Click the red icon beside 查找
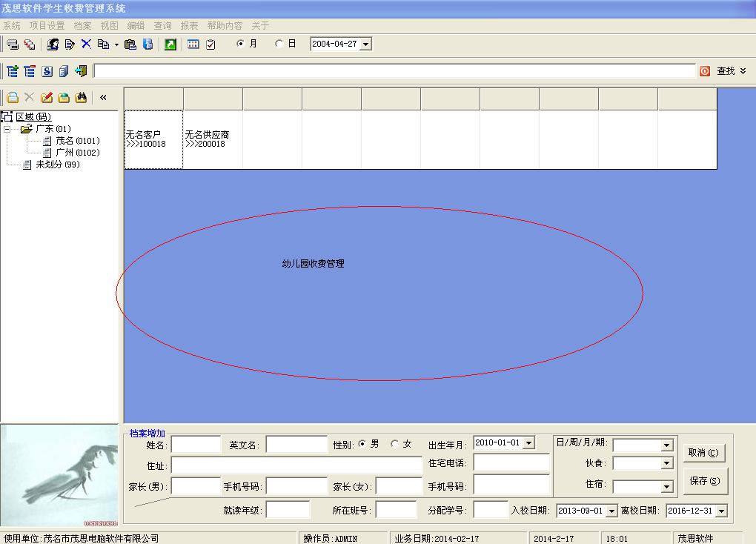 (x=704, y=71)
